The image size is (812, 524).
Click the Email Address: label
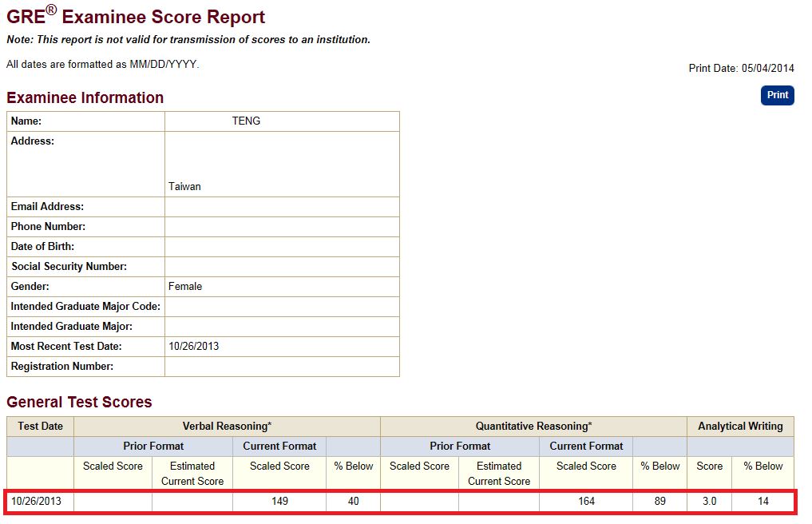click(47, 206)
